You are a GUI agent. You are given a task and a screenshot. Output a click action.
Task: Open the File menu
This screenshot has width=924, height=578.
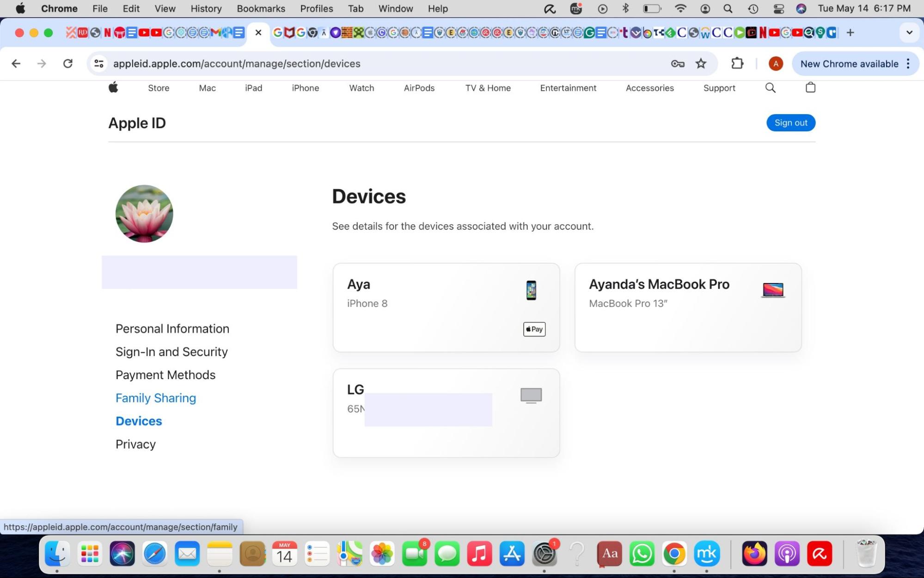point(100,8)
